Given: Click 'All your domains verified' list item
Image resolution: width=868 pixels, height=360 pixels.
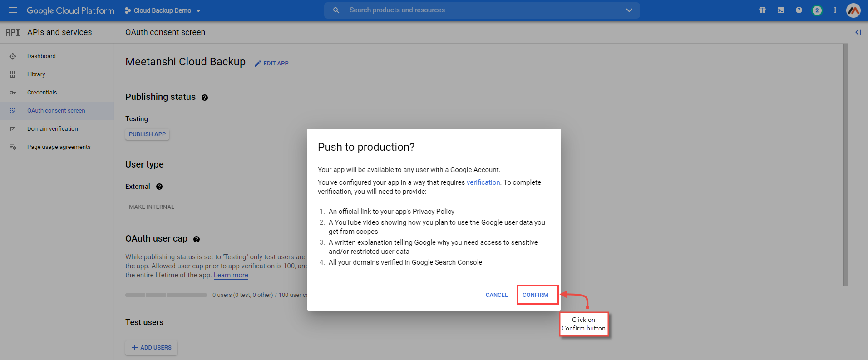Looking at the screenshot, I should coord(405,262).
